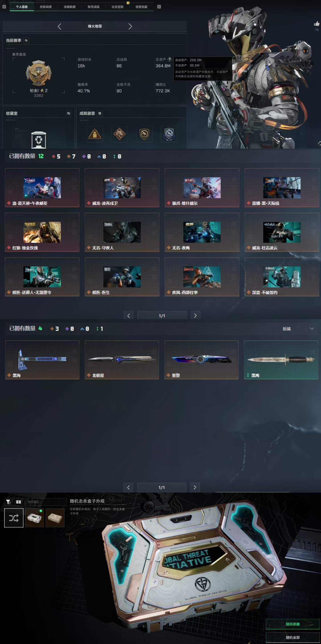Choose the 深蓝-不破誓约 skin card
This screenshot has width=321, height=644.
[282, 277]
